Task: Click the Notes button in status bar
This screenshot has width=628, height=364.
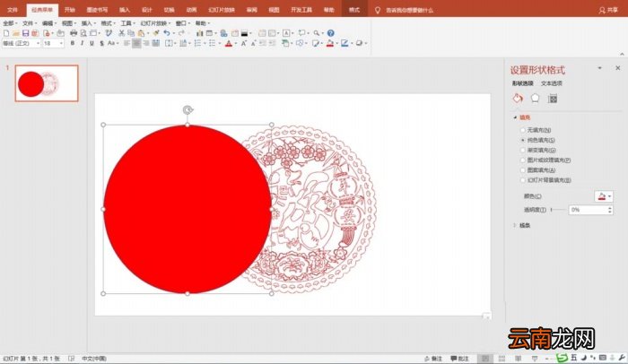Action: click(433, 359)
